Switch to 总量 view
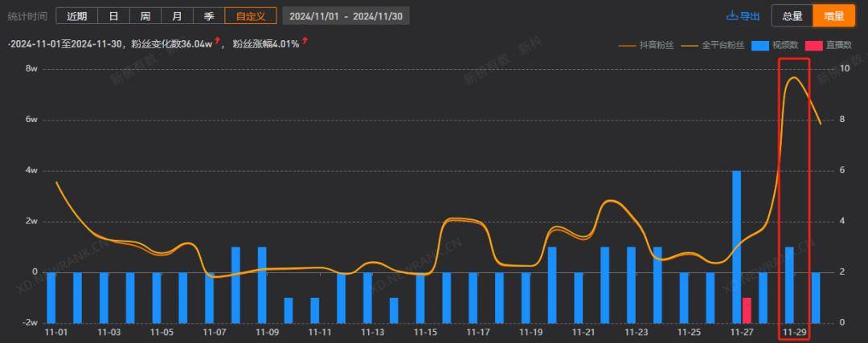The height and width of the screenshot is (343, 868). [792, 16]
